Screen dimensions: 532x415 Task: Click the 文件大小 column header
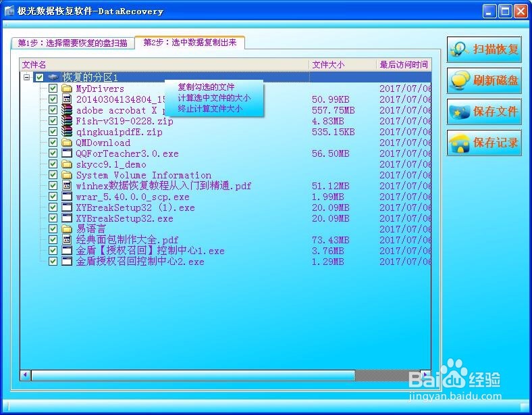click(x=343, y=64)
